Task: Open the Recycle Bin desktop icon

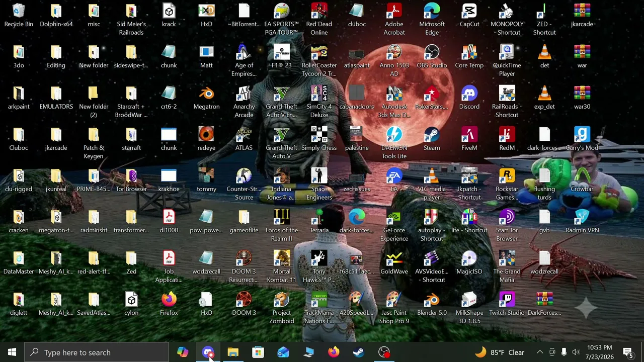Action: pos(19,16)
